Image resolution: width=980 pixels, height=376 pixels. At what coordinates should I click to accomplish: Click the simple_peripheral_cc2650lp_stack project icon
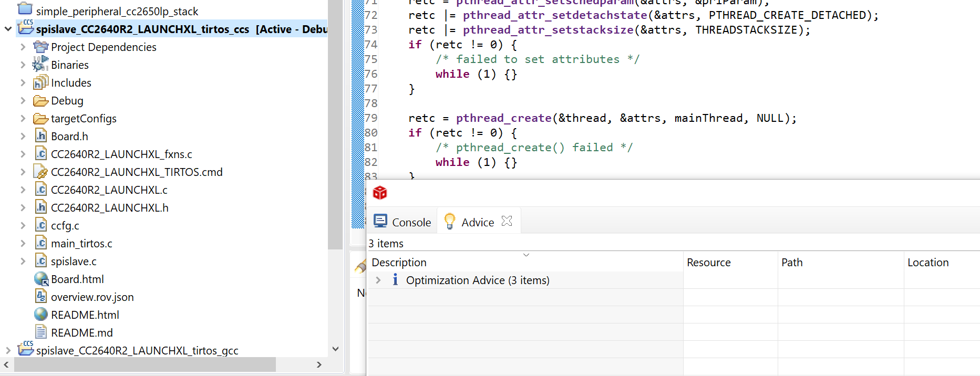(25, 8)
